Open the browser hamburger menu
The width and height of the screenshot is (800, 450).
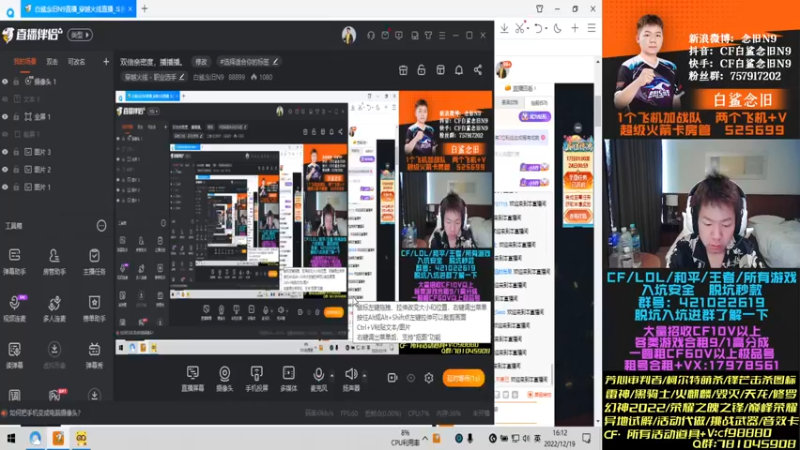pos(591,28)
